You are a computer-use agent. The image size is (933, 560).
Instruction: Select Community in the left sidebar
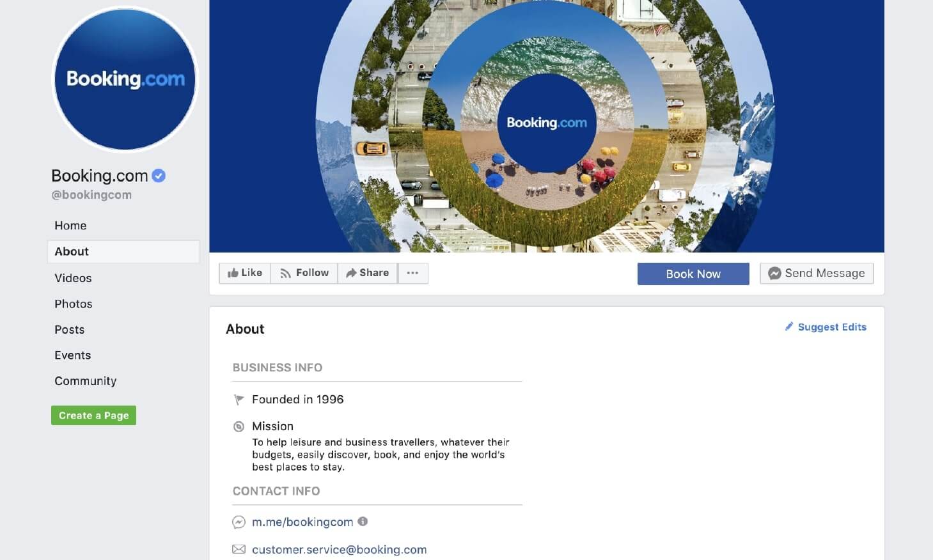(86, 381)
